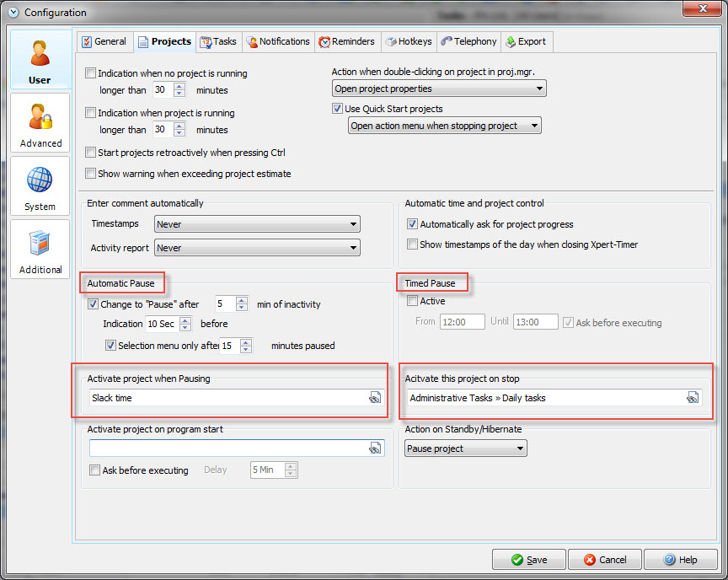
Task: Browse project for Activate this project on stop
Action: point(693,398)
